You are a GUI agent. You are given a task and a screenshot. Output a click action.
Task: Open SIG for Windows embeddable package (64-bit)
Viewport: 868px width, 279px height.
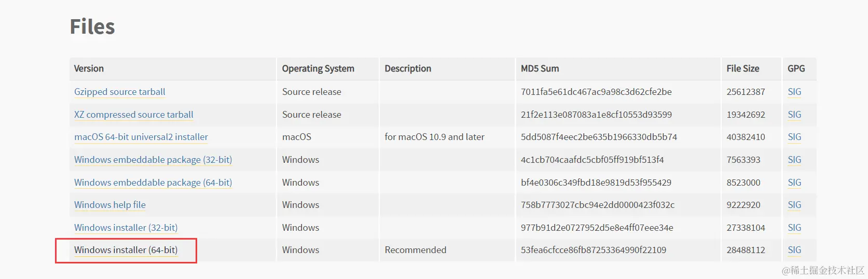[794, 183]
